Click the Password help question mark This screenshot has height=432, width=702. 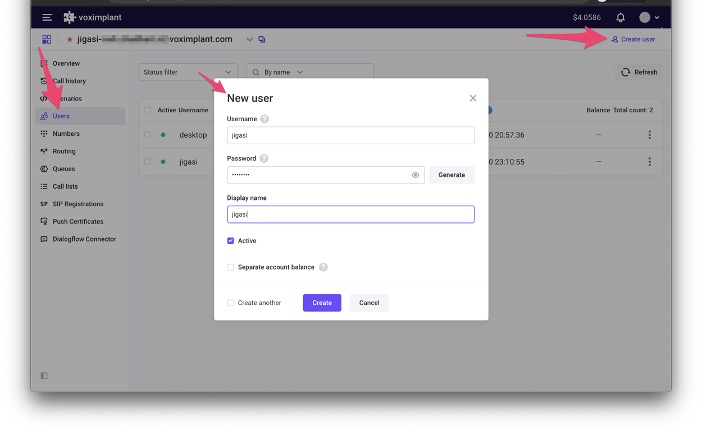point(264,158)
